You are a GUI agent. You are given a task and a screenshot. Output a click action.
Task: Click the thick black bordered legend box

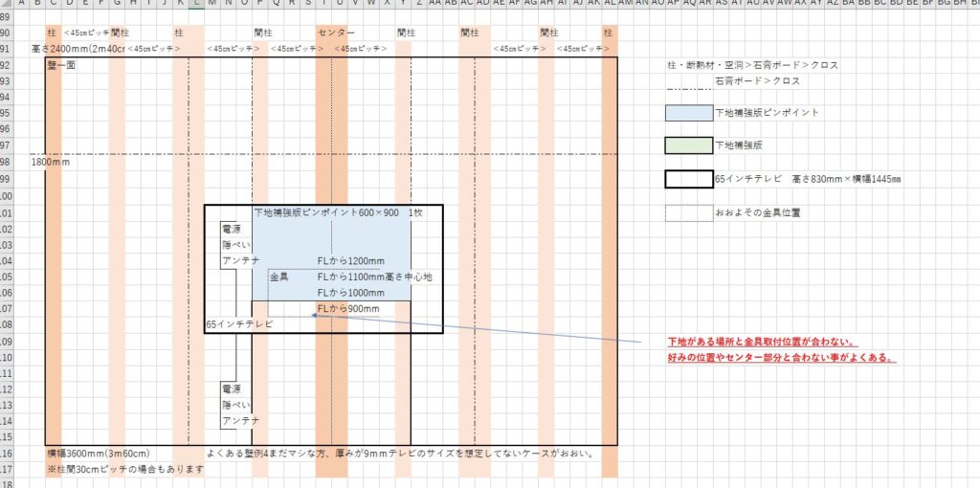689,179
